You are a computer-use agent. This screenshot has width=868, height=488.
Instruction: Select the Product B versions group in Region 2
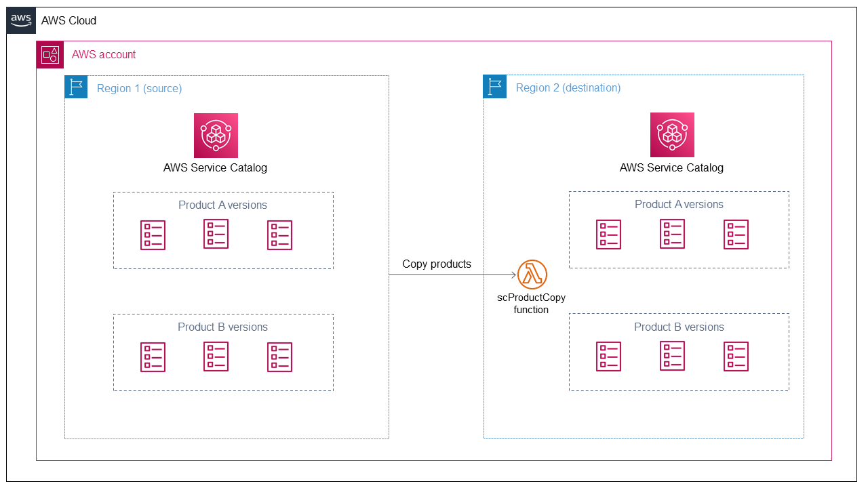pos(679,352)
